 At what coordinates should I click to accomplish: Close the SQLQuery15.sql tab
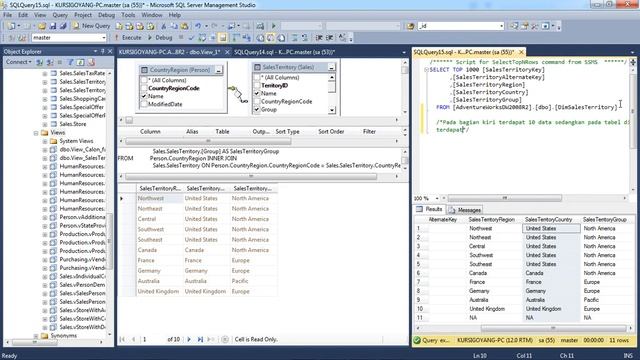521,52
